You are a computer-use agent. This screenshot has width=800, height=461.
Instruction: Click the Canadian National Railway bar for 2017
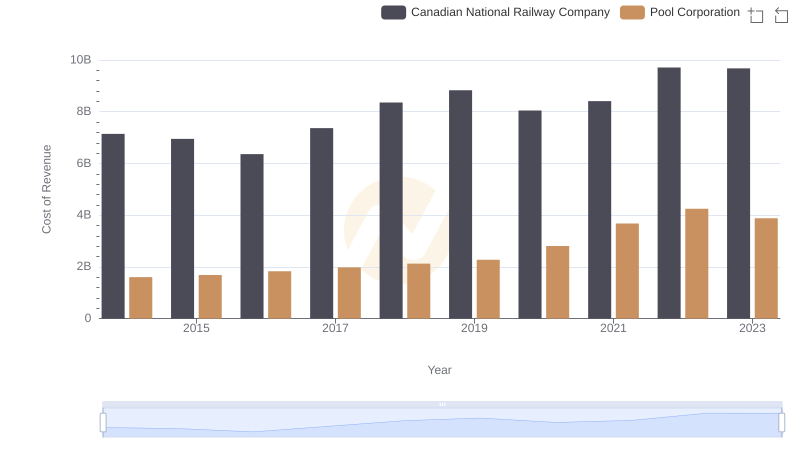point(321,223)
